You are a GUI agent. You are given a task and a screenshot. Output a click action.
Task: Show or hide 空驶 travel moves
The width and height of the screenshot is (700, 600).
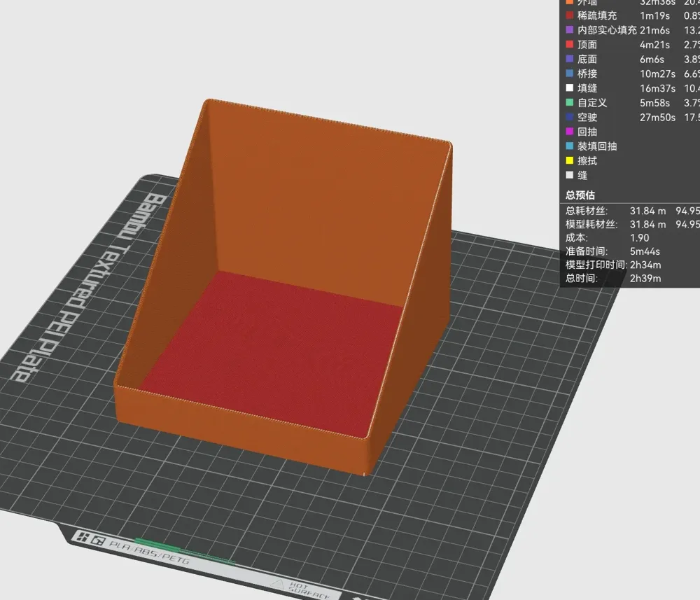point(587,117)
